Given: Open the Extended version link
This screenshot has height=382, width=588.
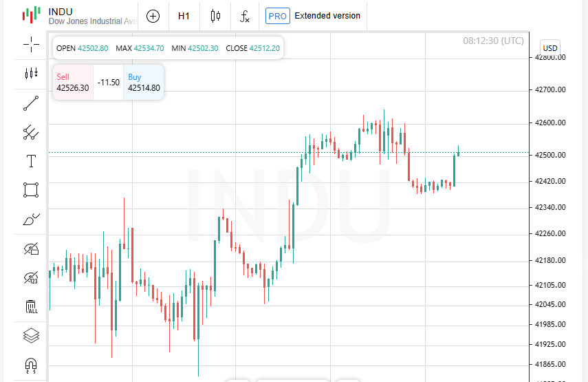Looking at the screenshot, I should coord(327,16).
